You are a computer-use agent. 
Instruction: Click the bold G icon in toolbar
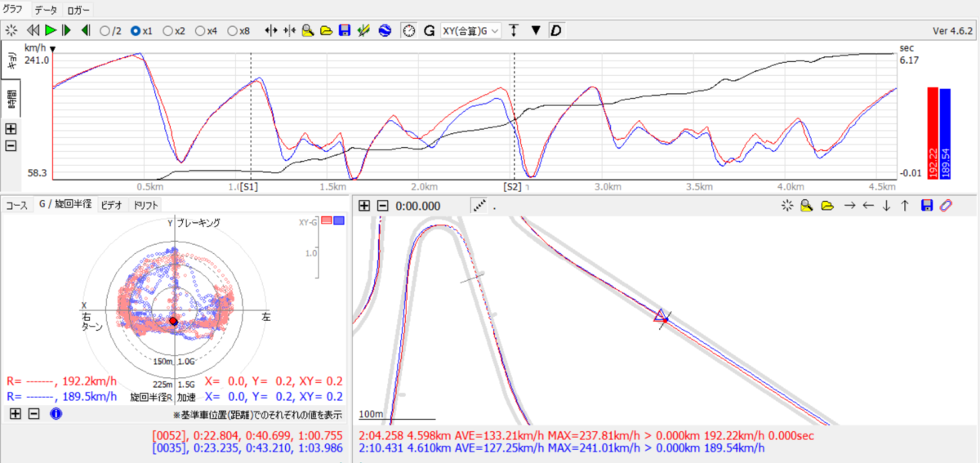[428, 30]
